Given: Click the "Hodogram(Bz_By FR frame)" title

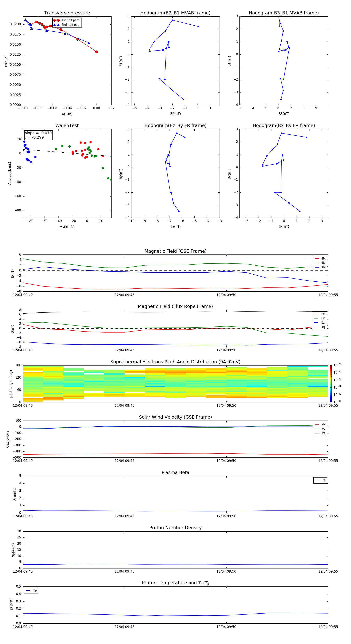Looking at the screenshot, I should [x=175, y=125].
